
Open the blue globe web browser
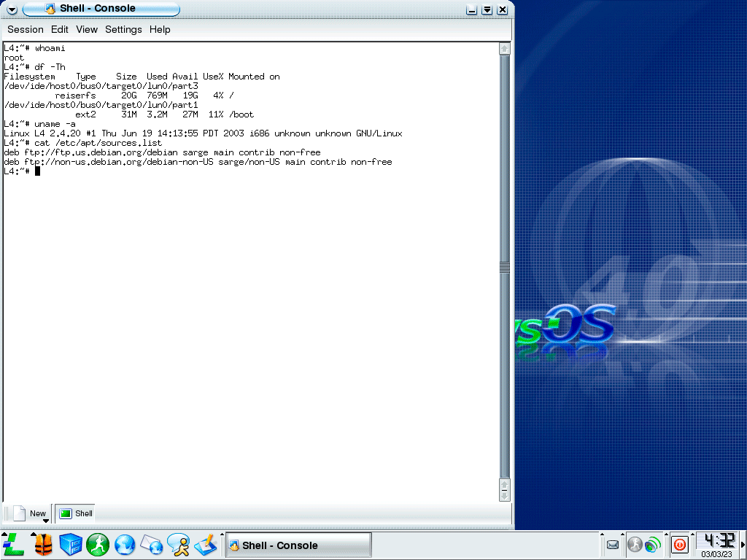point(125,545)
